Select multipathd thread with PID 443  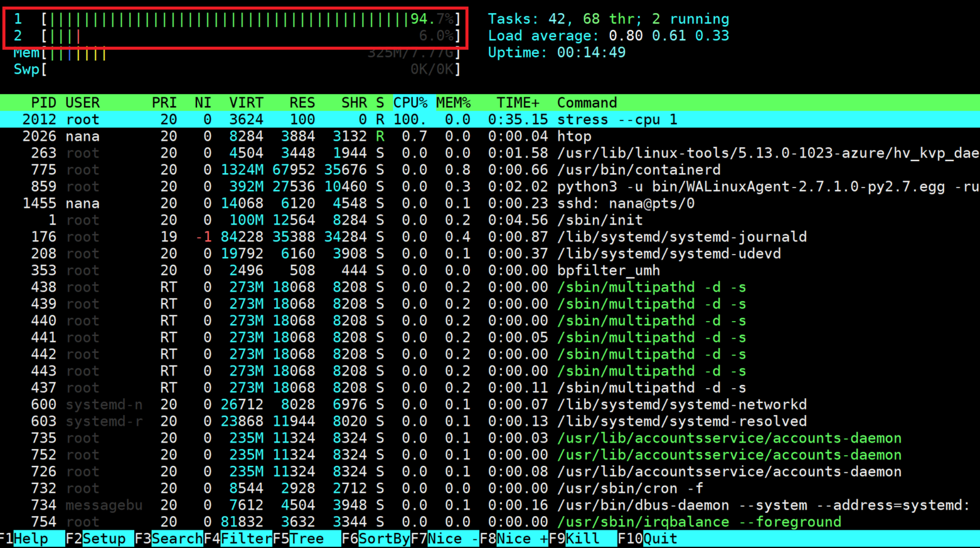(x=490, y=371)
